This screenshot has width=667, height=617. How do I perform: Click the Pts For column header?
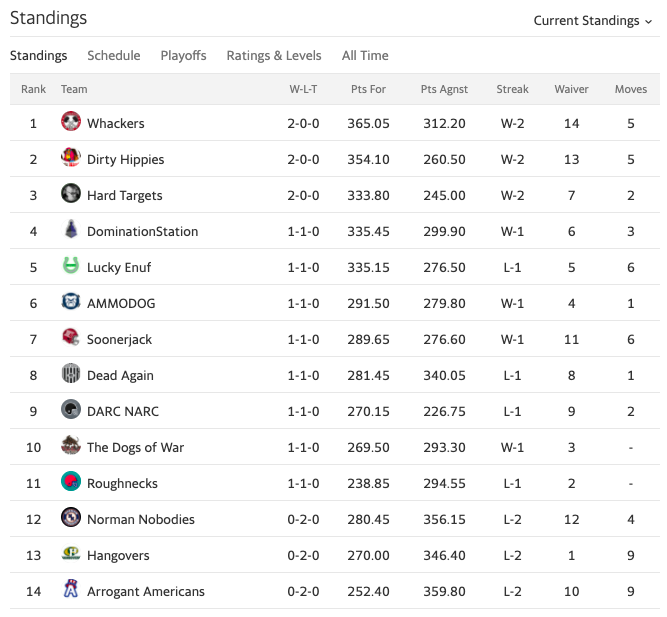coord(368,89)
